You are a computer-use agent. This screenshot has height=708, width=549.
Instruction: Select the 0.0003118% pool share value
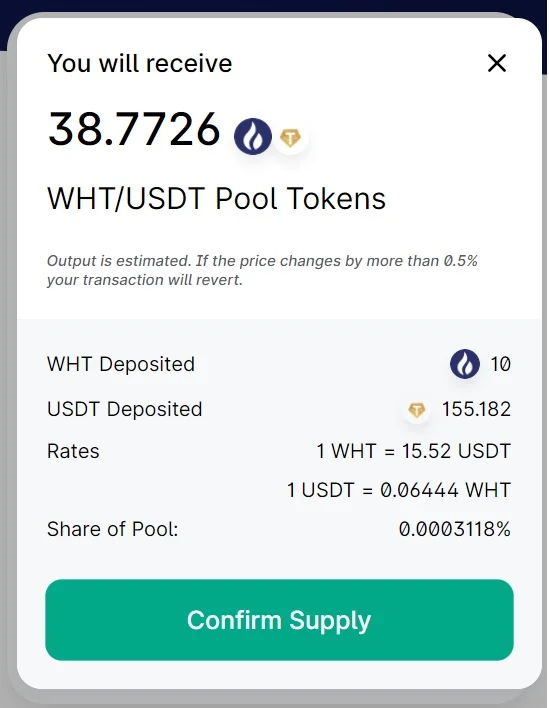(x=455, y=529)
